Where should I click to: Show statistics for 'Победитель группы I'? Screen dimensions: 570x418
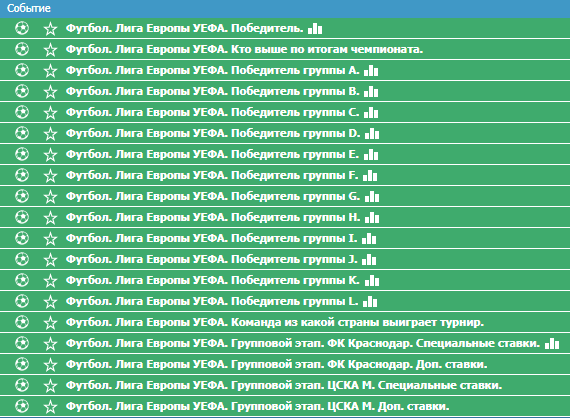click(x=369, y=238)
